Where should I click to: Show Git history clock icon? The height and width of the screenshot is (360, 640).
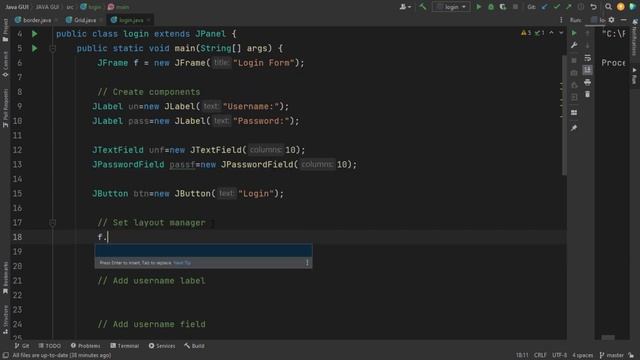[581, 7]
